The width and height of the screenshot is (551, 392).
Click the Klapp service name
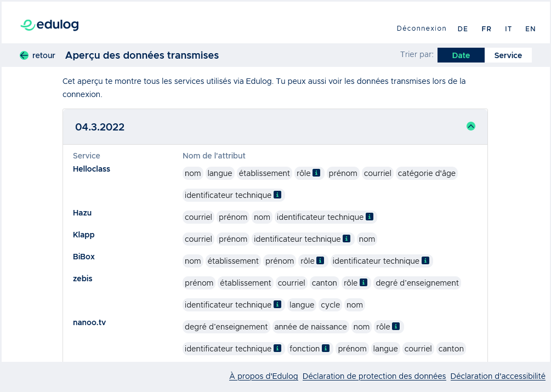84,235
